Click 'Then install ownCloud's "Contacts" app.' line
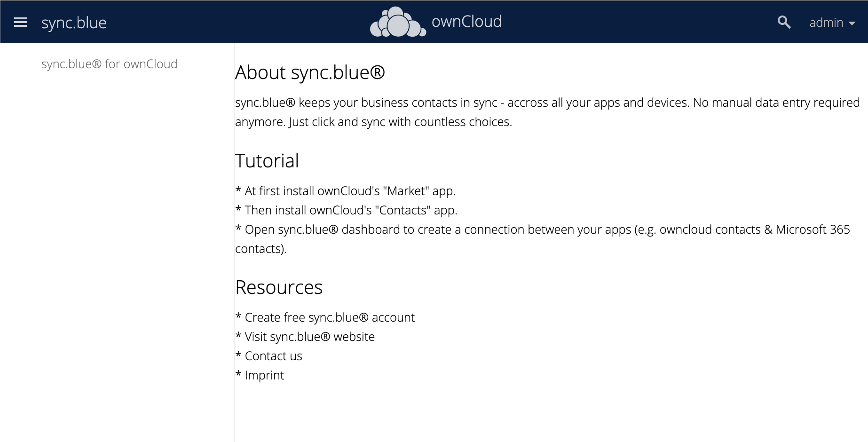868x442 pixels. (x=346, y=210)
